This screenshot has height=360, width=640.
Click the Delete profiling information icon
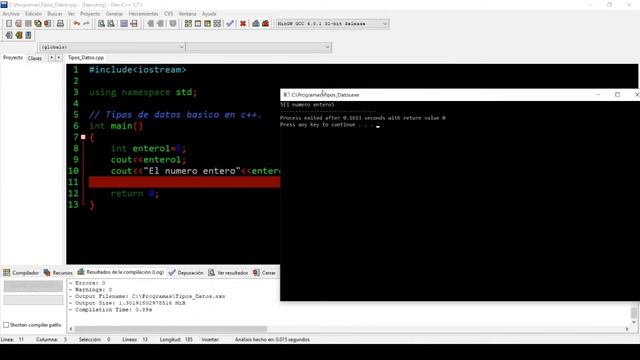click(x=266, y=24)
